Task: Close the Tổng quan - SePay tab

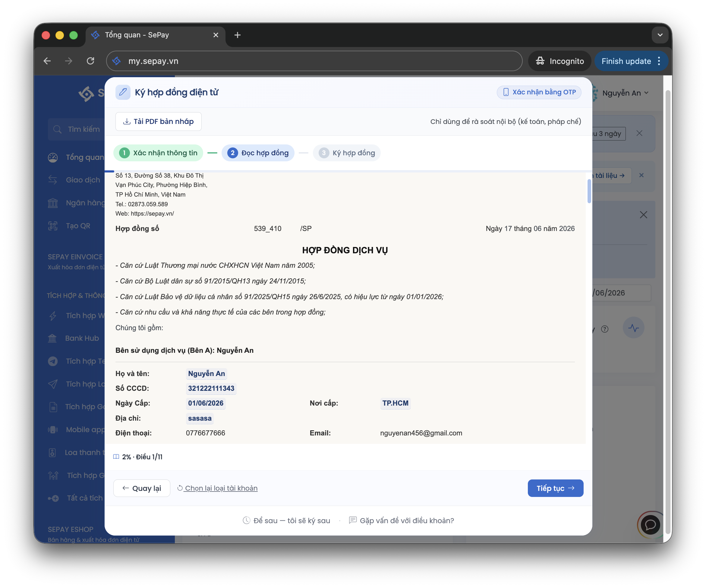Action: [x=216, y=35]
